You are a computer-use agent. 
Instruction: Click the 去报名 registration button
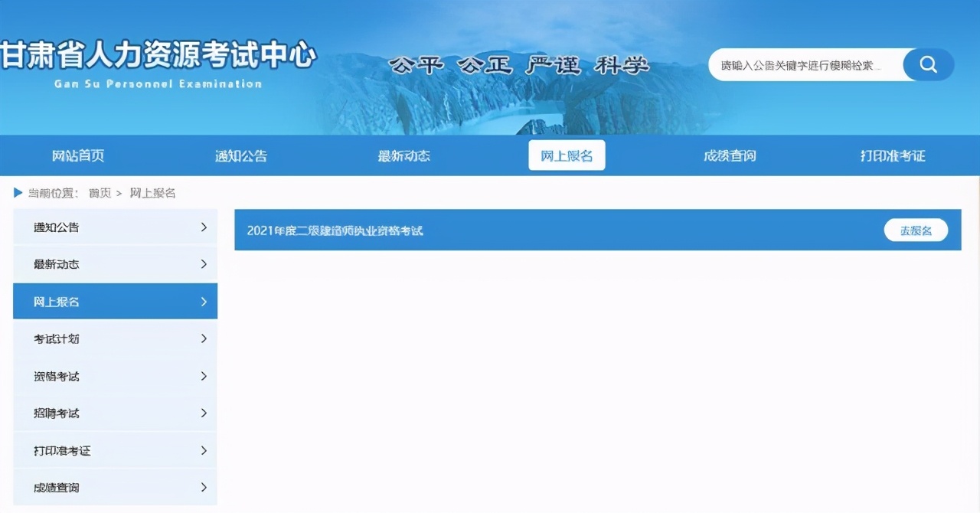pyautogui.click(x=916, y=230)
